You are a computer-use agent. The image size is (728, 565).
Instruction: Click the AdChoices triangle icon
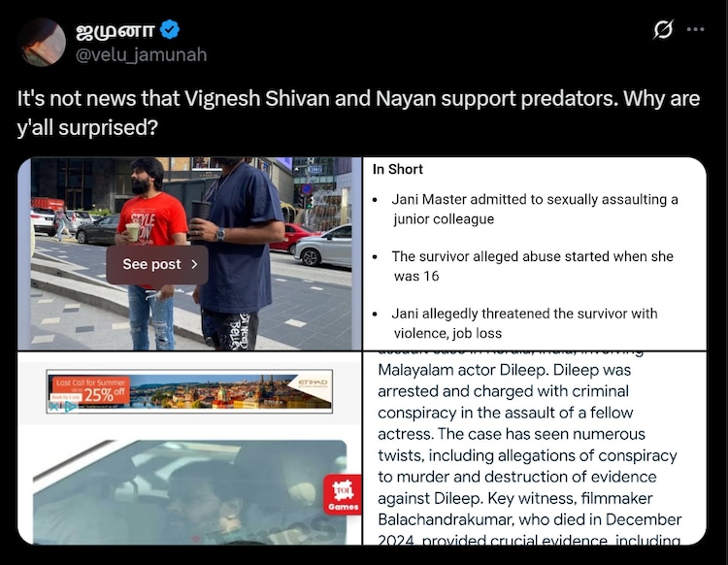click(x=70, y=407)
